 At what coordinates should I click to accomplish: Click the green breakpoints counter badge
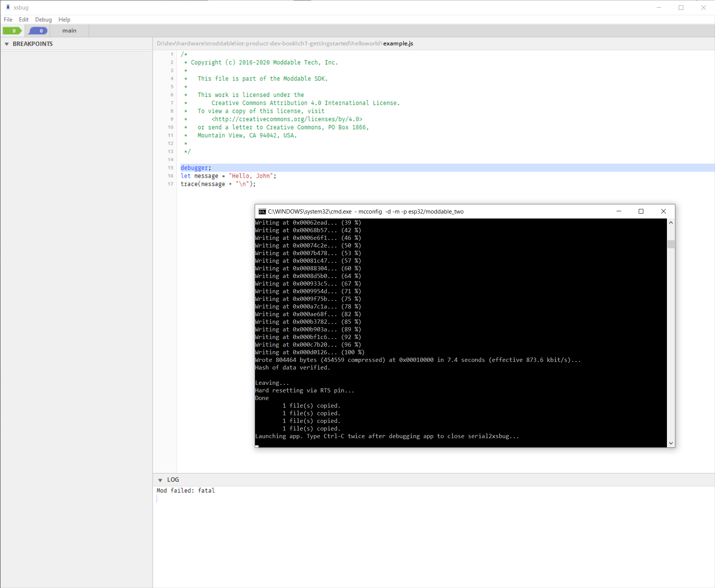13,31
